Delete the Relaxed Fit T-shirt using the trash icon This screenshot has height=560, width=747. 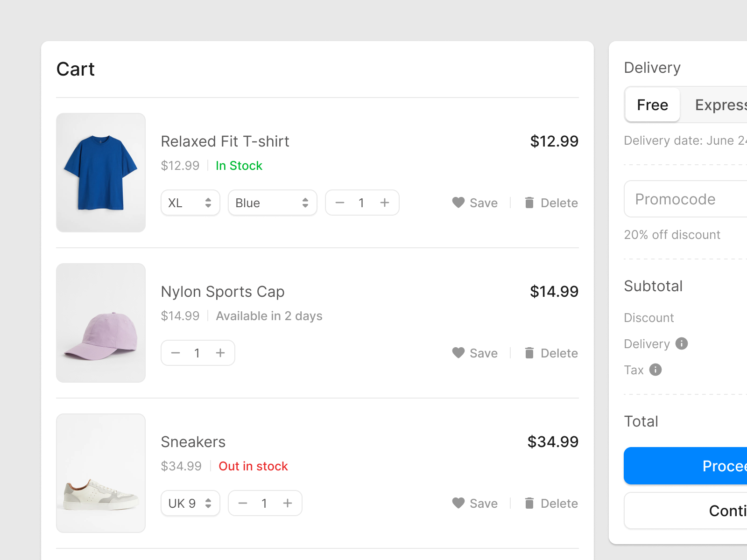click(529, 203)
